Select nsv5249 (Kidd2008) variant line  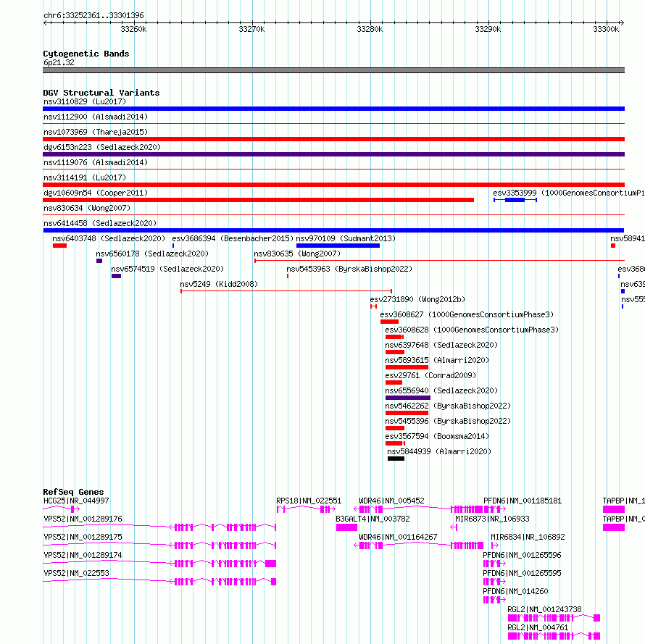pyautogui.click(x=286, y=291)
